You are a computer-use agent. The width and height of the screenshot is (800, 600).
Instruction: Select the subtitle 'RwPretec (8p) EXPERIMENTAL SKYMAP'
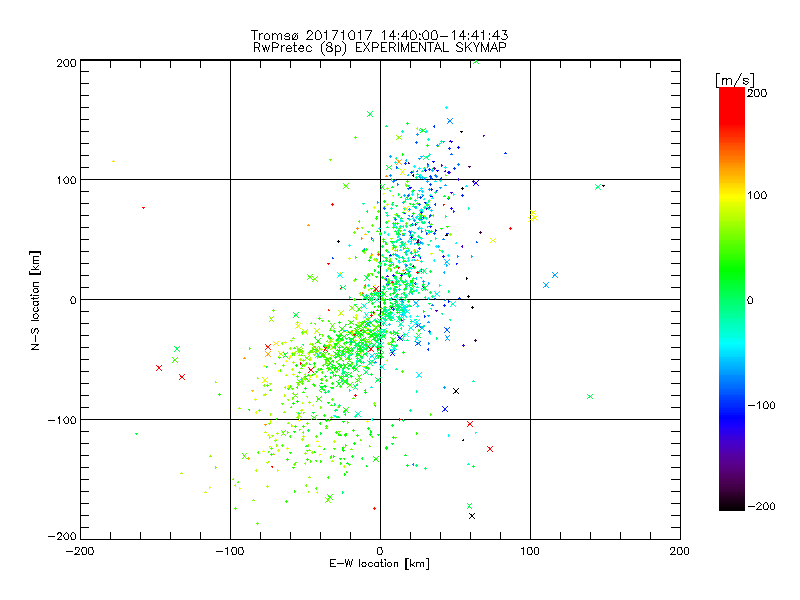pyautogui.click(x=380, y=48)
